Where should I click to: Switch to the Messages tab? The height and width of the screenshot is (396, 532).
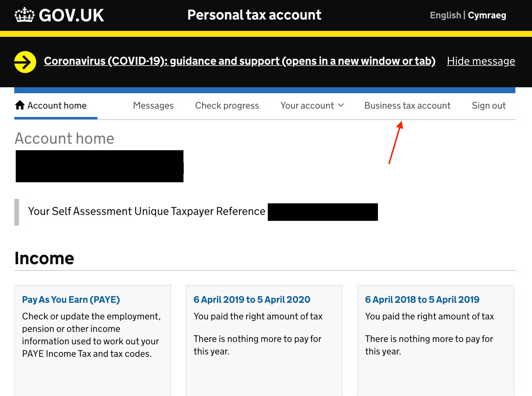pyautogui.click(x=153, y=105)
